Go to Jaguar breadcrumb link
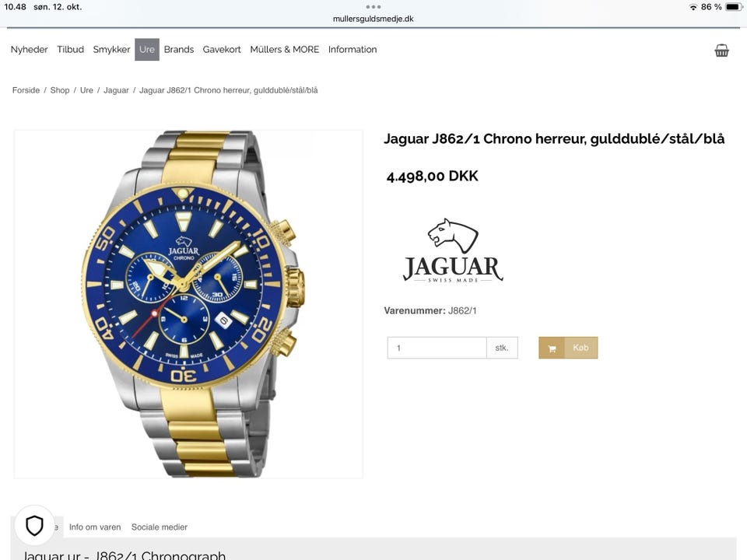 click(x=116, y=90)
